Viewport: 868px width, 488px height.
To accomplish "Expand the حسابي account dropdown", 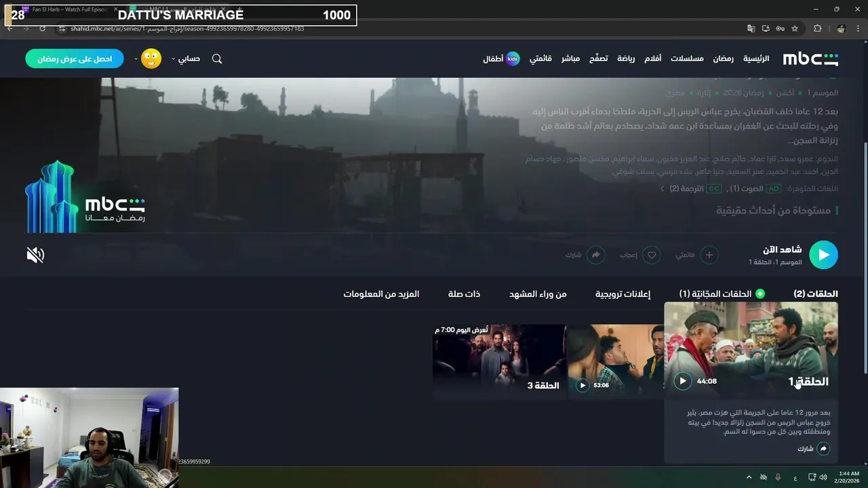I will [x=186, y=59].
